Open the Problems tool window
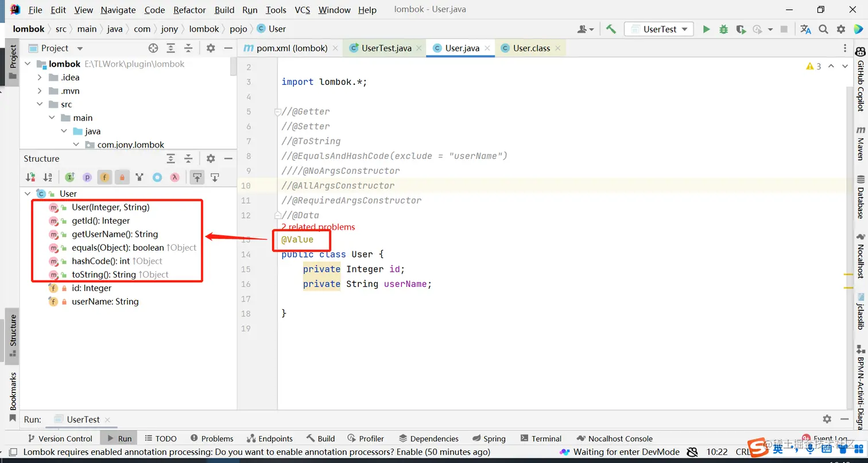This screenshot has width=868, height=463. 211,439
